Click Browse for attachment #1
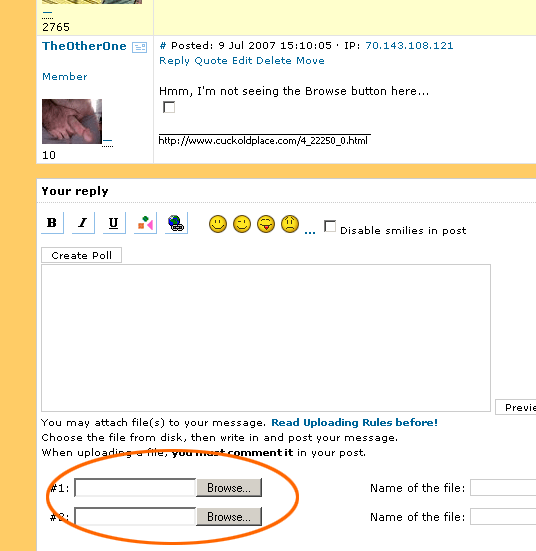Viewport: 536px width, 551px height. (x=229, y=488)
